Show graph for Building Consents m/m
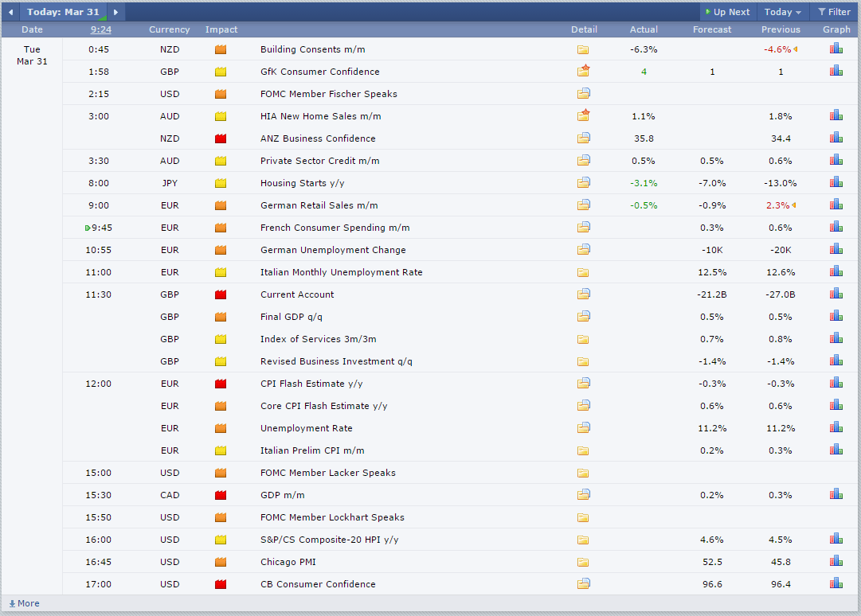861x616 pixels. point(836,49)
